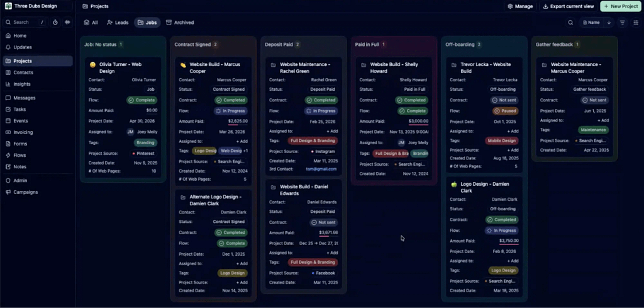The image size is (644, 308).
Task: Open Contacts in sidebar
Action: 38,72
